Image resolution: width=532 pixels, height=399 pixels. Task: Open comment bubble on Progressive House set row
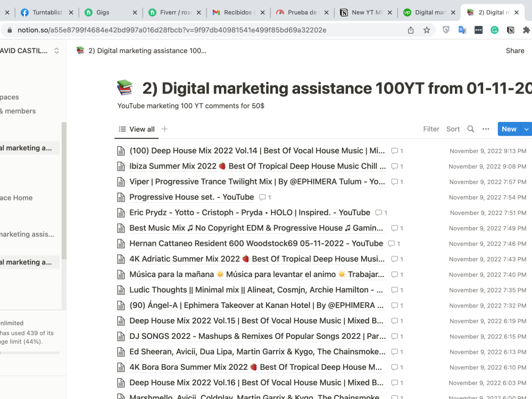[x=264, y=197]
